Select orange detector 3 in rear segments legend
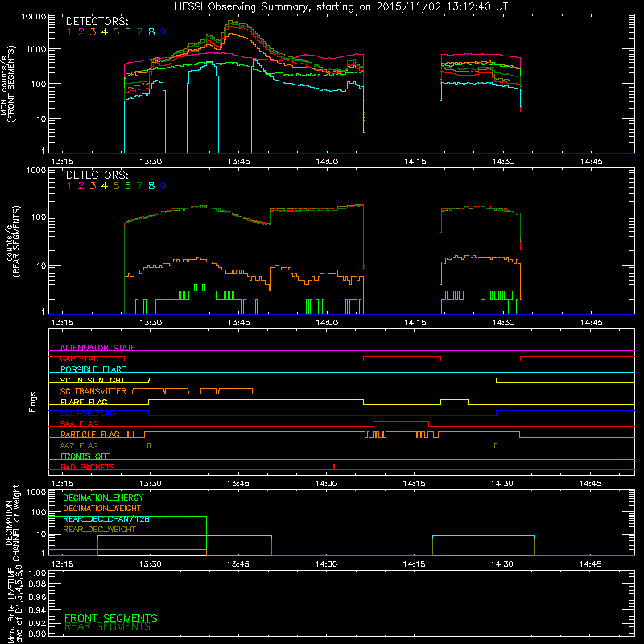 tap(93, 186)
